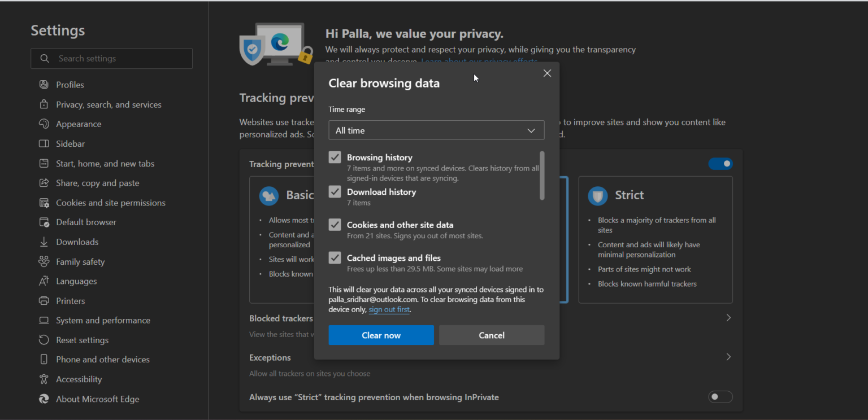Image resolution: width=868 pixels, height=420 pixels.
Task: Click inside the Search settings field
Action: [113, 58]
